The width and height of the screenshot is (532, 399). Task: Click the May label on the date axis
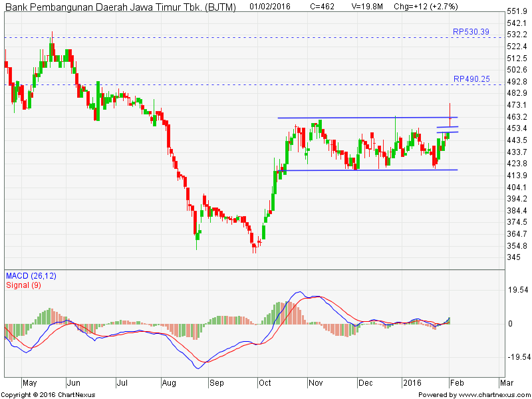tap(30, 384)
